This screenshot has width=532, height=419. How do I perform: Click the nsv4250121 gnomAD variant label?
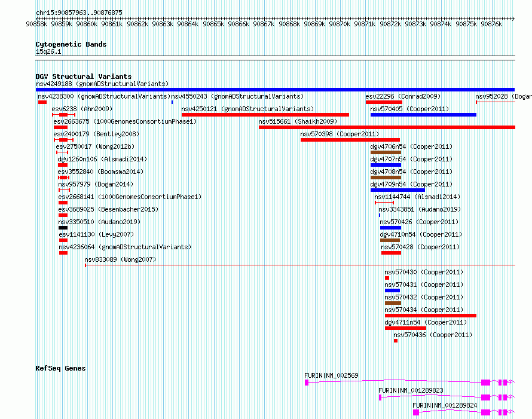tap(247, 109)
